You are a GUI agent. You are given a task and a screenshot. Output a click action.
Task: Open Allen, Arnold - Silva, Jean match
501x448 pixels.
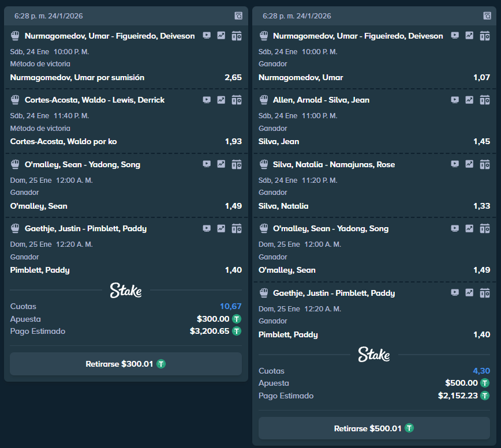click(321, 100)
